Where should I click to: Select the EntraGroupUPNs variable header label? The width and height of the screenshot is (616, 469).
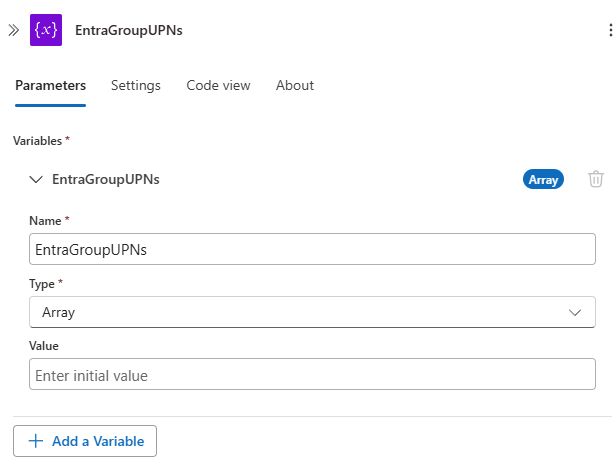(x=105, y=179)
